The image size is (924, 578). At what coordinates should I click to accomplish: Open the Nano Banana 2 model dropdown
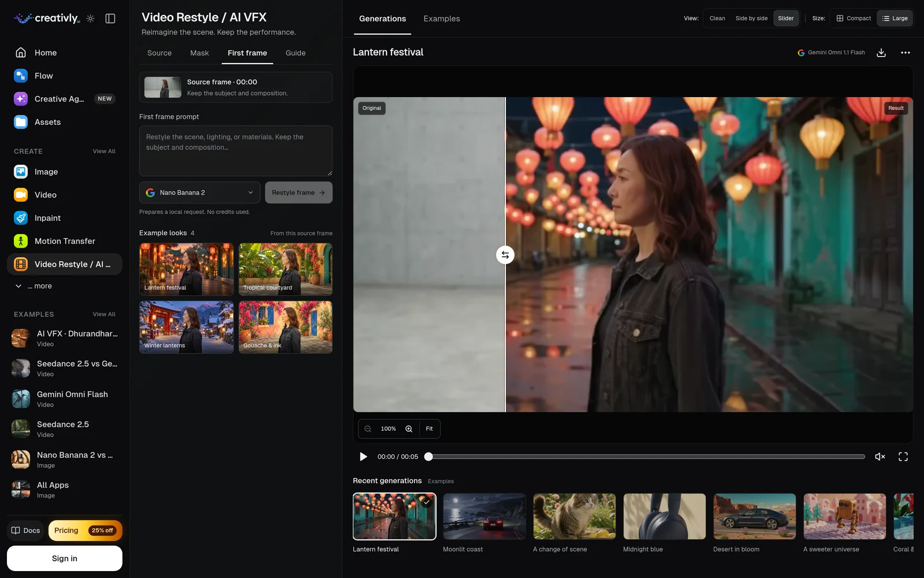[x=200, y=192]
